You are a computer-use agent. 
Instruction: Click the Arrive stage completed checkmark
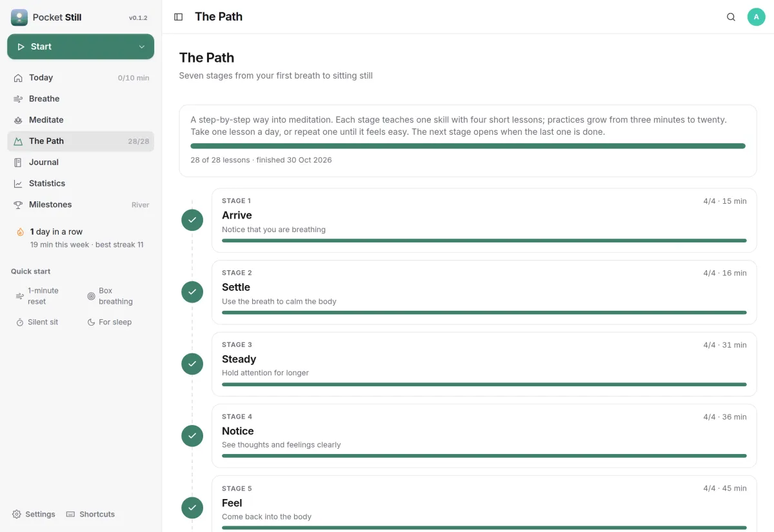192,220
